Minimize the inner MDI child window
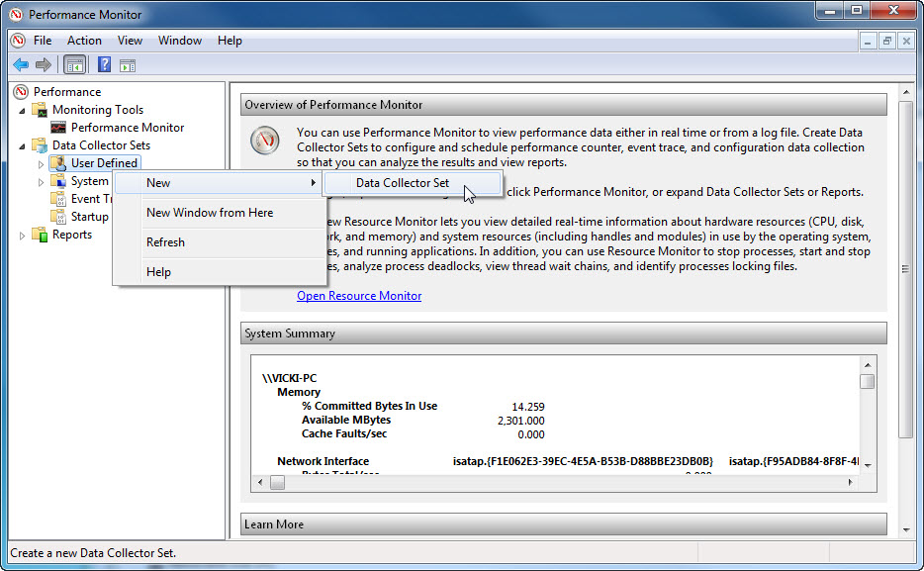 point(868,41)
